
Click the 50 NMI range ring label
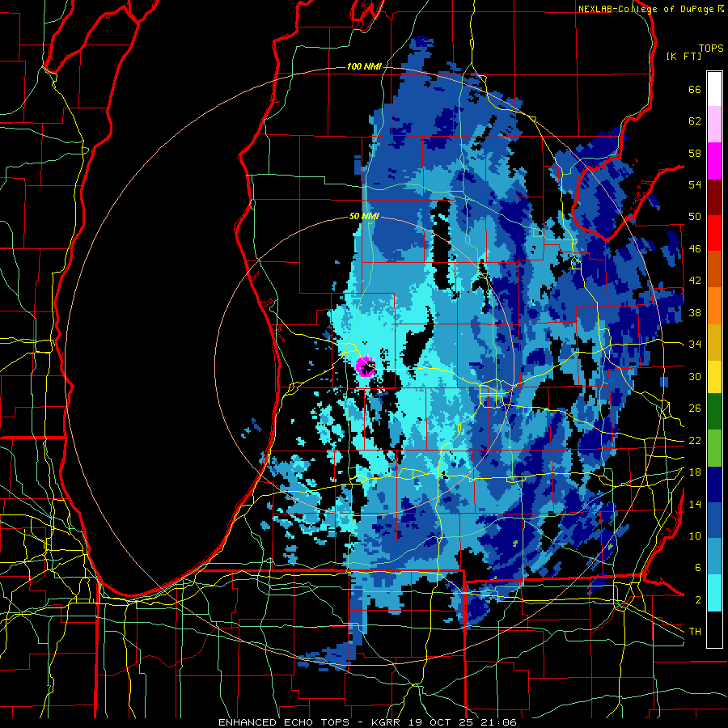[x=364, y=216]
